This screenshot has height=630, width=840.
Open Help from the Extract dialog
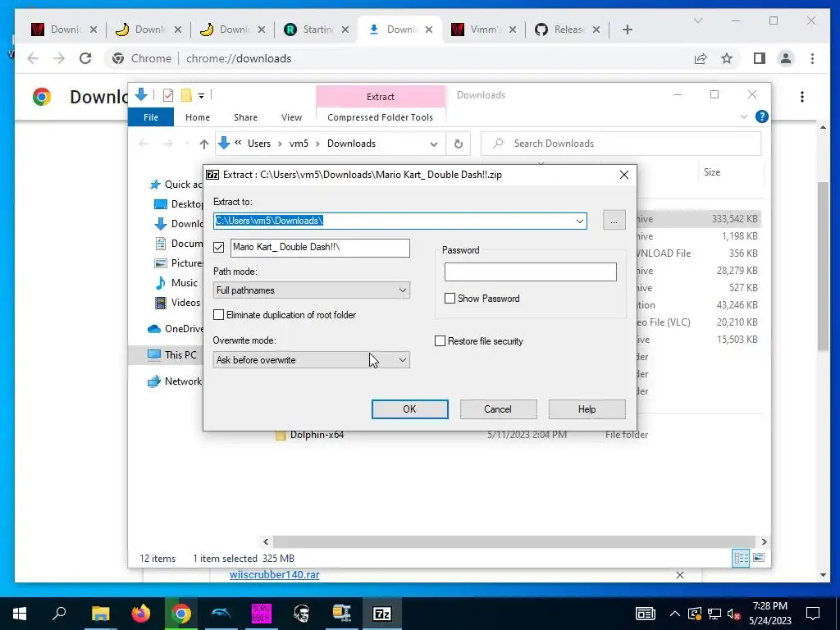[587, 409]
